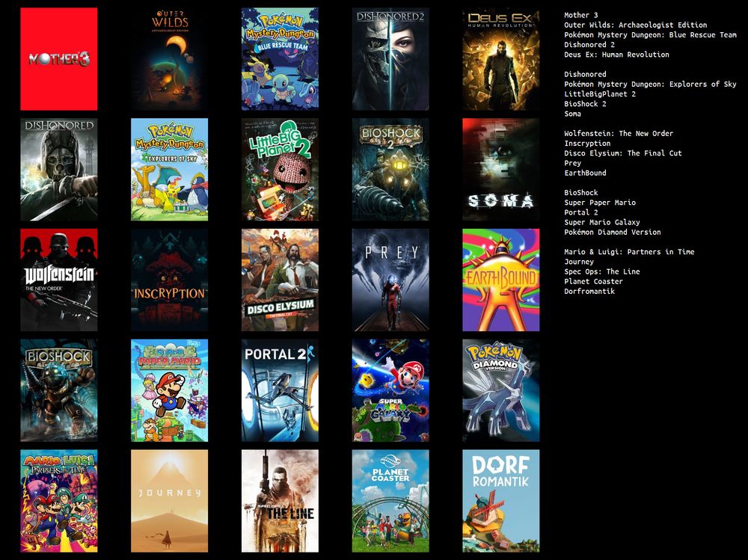Select the Planet Coaster cover
The height and width of the screenshot is (560, 748).
[390, 501]
